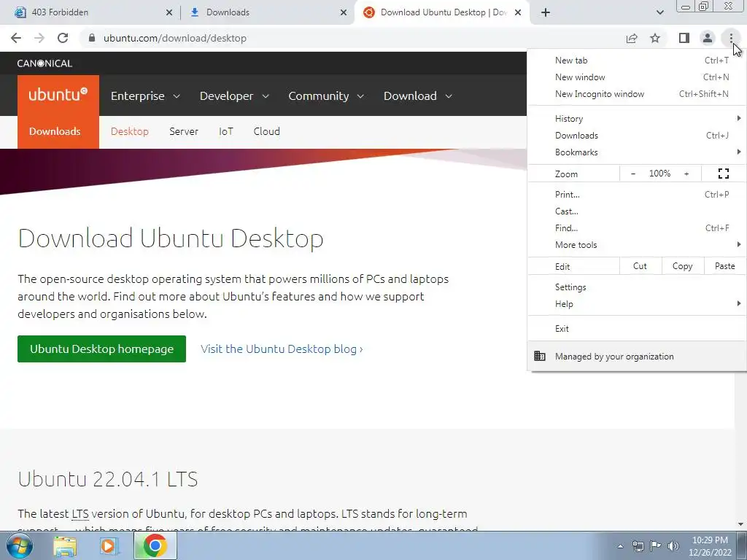
Task: Expand the Developer navigation menu
Action: [234, 96]
